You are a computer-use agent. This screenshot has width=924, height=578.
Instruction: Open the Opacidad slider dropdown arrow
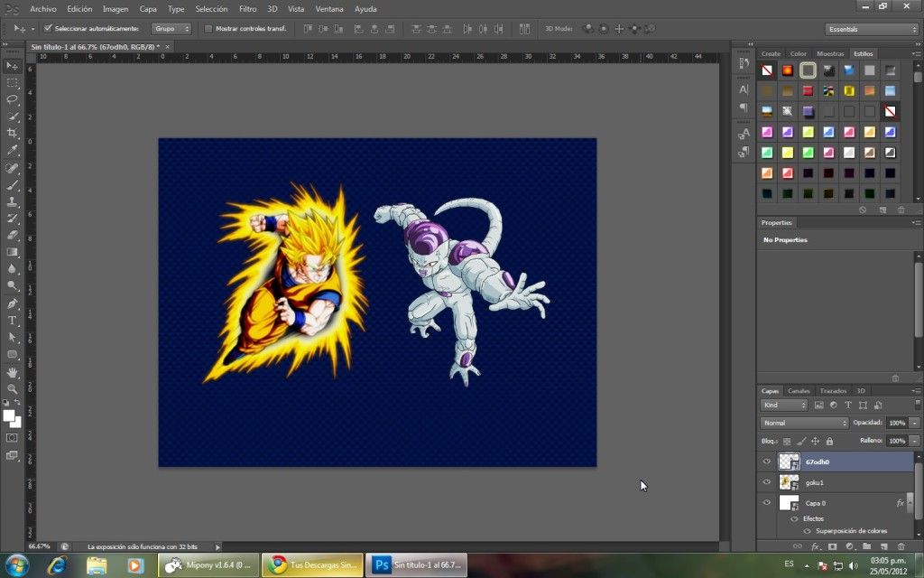(x=914, y=423)
